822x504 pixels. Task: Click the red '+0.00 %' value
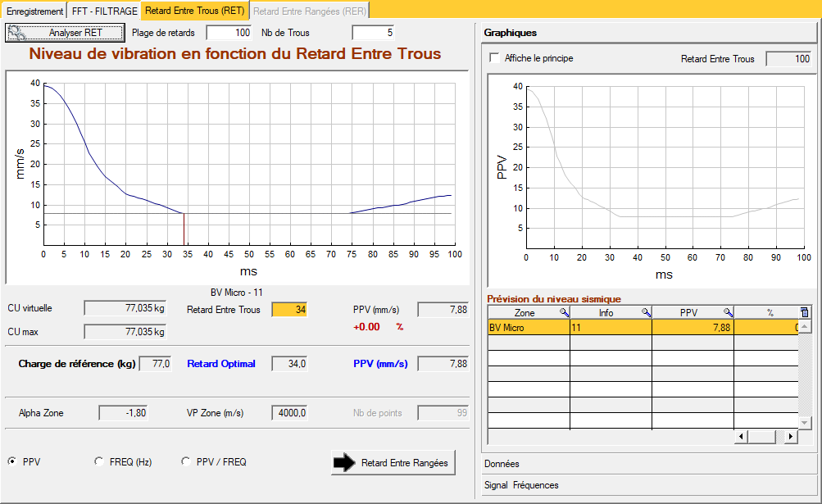[379, 327]
